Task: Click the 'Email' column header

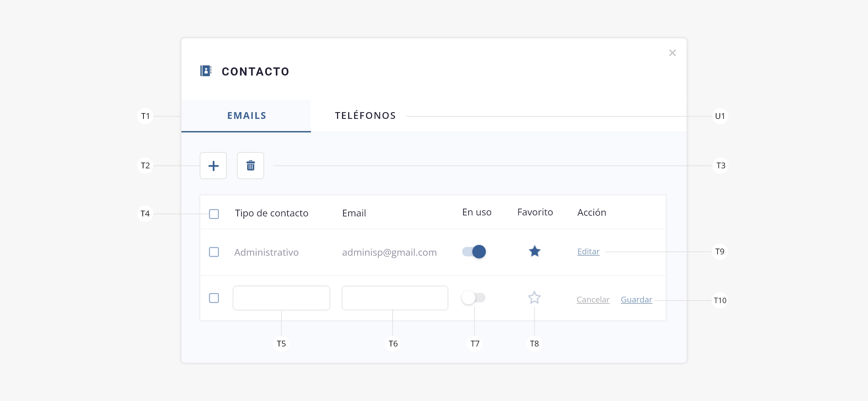Action: (x=354, y=213)
